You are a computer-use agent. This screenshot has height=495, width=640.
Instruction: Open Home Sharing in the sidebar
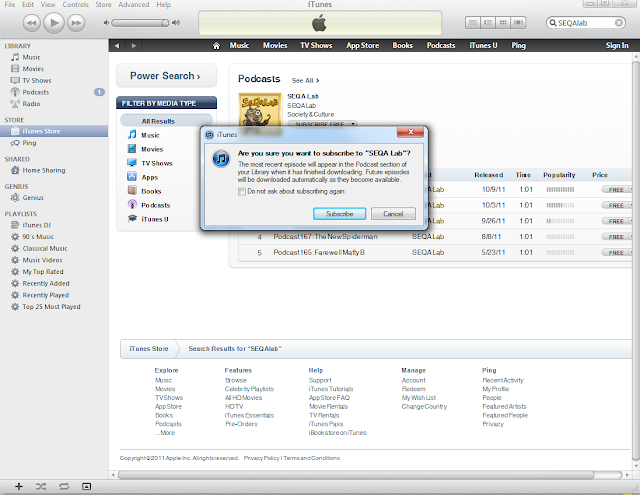44,170
